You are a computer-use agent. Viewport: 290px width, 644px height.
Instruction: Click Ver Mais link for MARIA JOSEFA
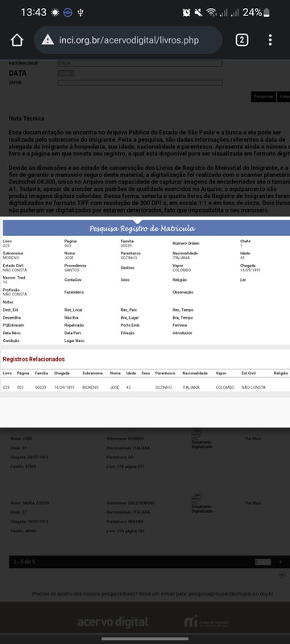pos(254,502)
